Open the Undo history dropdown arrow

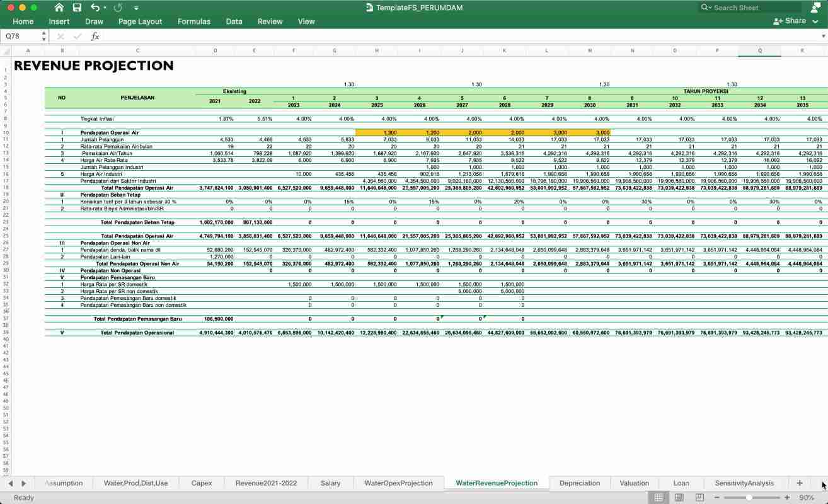point(105,8)
